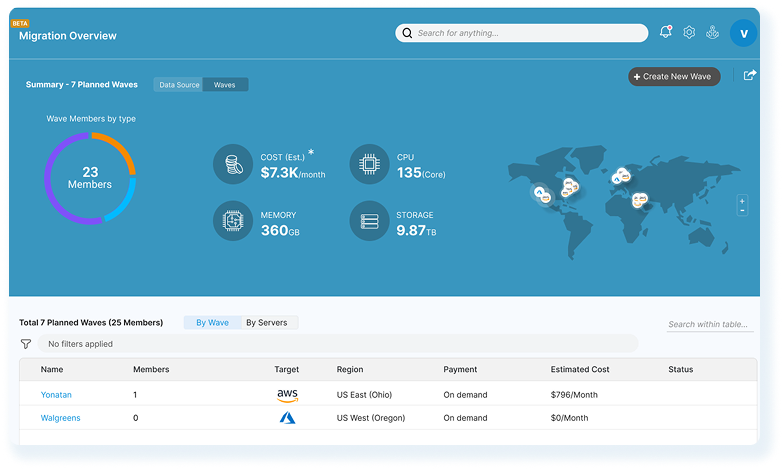
Task: Click AWS logo in Yonatan row
Action: [288, 395]
